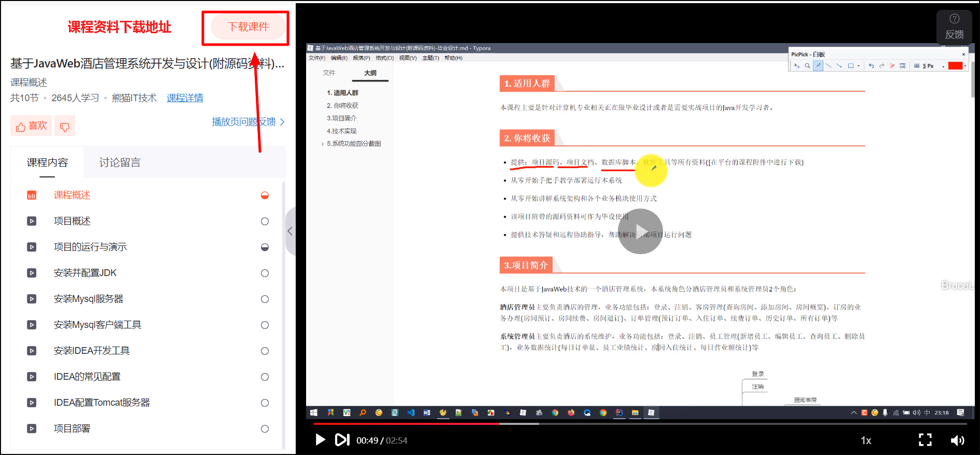Switch Typora sidebar to 文件 tab

[x=329, y=73]
